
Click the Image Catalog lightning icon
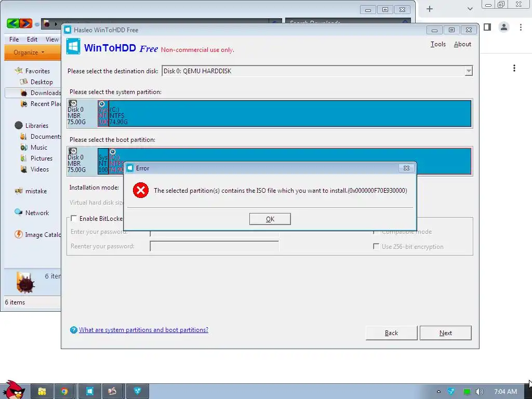coord(19,234)
